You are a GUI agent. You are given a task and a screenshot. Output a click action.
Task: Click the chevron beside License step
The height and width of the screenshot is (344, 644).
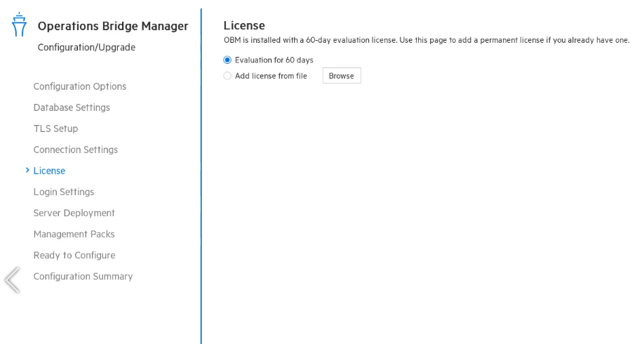pyautogui.click(x=27, y=170)
